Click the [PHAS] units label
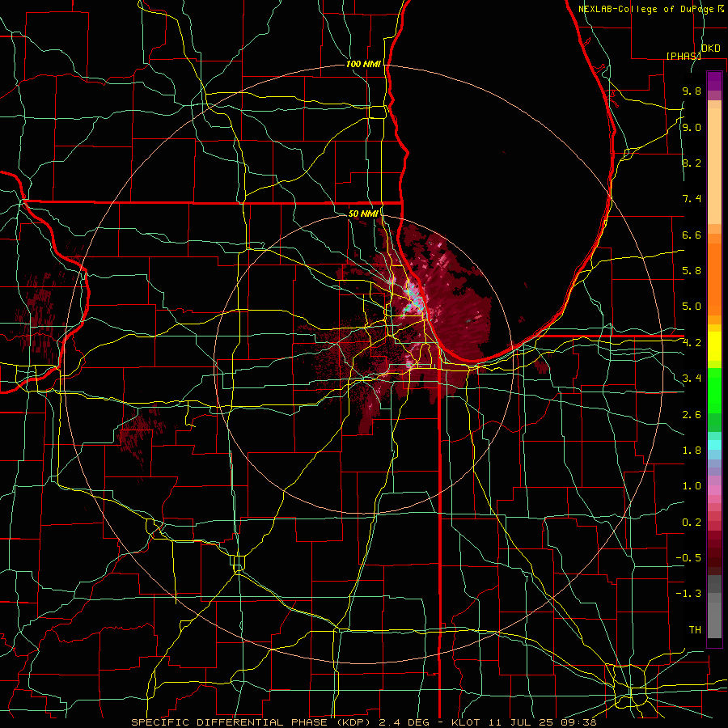728x728 pixels. 684,56
